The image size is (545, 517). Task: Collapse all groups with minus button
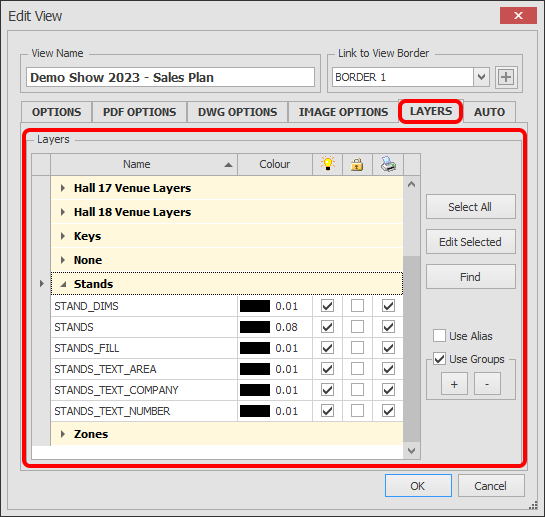click(x=487, y=384)
